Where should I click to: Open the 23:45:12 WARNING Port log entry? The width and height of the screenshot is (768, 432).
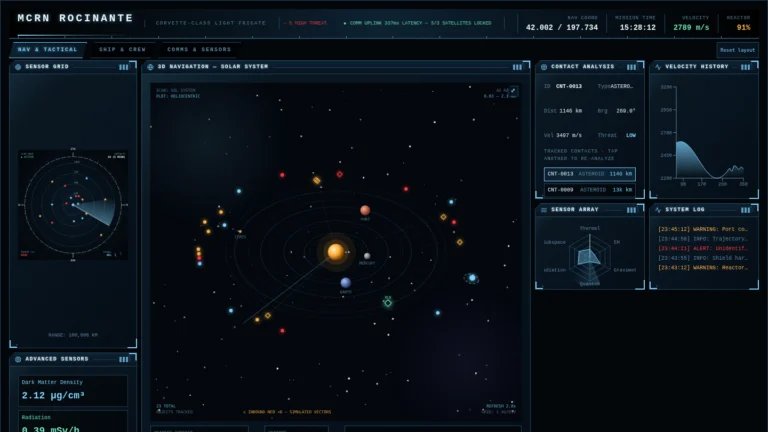point(703,229)
